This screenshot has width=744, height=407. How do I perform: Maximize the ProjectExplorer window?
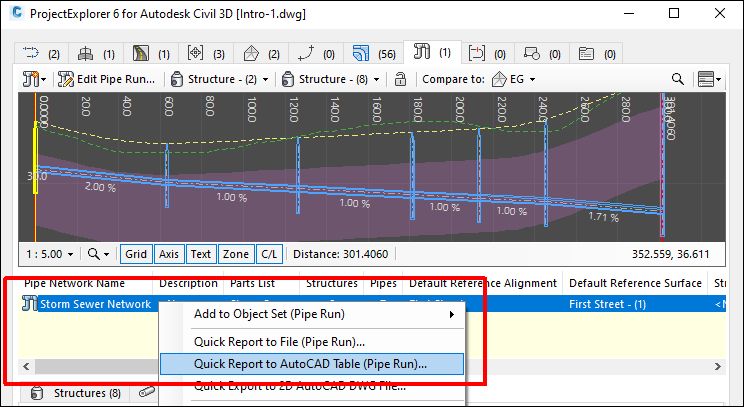pyautogui.click(x=674, y=13)
